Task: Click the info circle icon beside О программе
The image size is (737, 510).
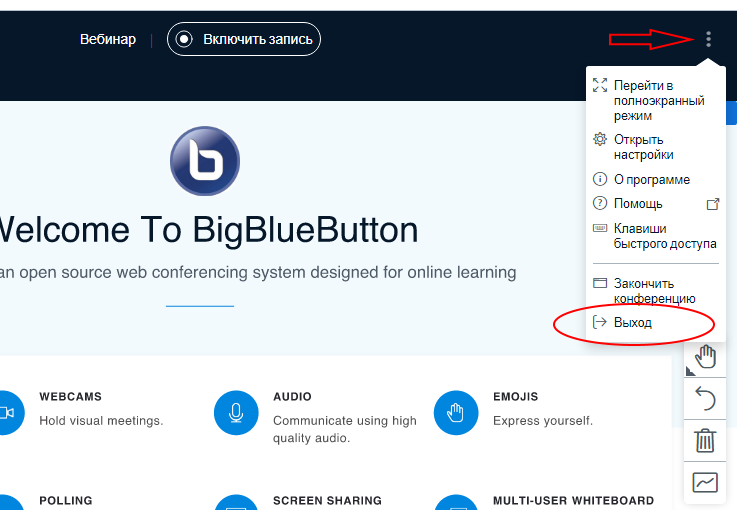Action: pyautogui.click(x=600, y=179)
